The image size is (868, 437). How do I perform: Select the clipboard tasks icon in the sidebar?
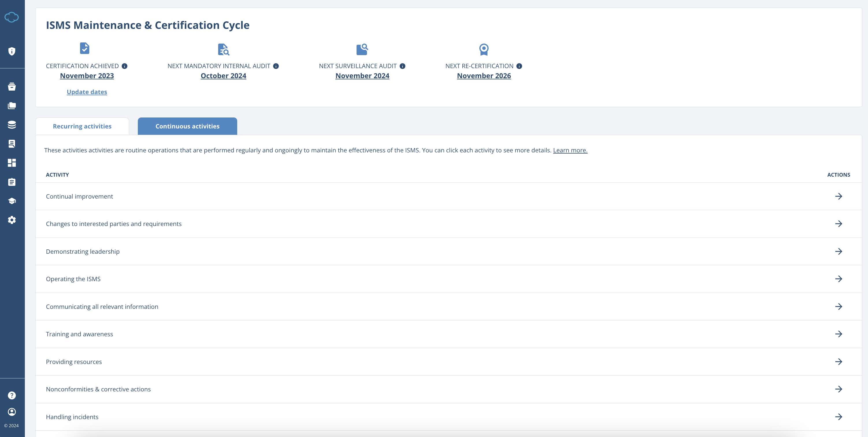coord(12,182)
